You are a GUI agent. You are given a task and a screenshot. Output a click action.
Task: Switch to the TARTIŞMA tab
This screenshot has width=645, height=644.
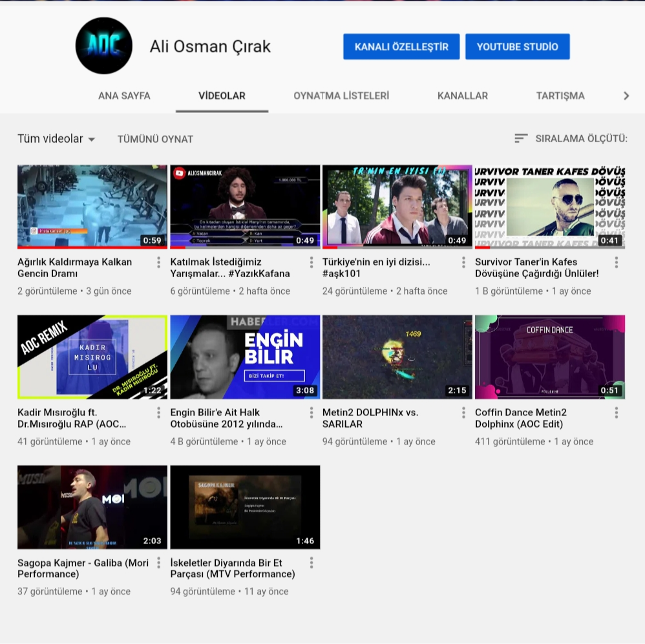[560, 96]
